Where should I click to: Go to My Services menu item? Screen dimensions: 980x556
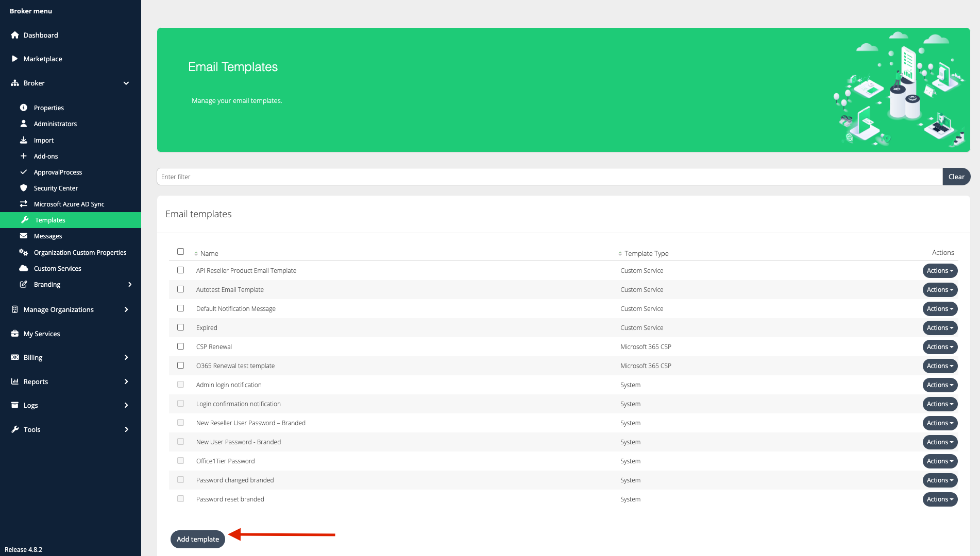42,334
